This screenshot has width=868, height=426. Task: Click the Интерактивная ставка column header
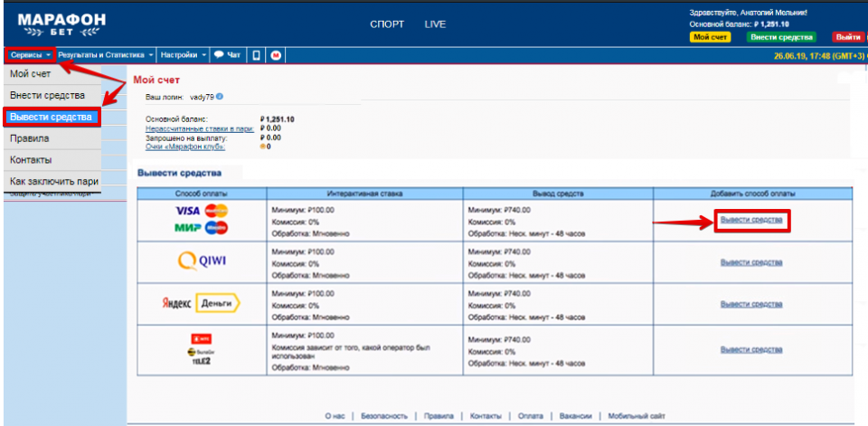(364, 194)
